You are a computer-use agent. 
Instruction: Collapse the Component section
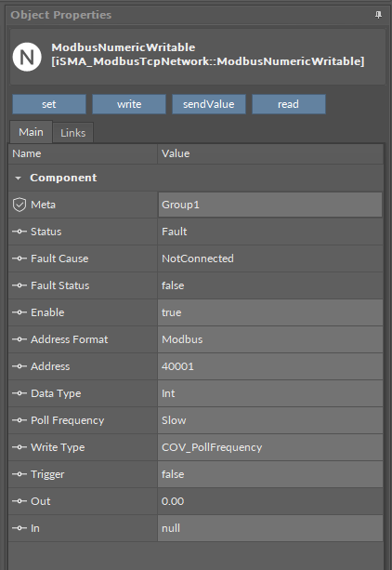[18, 179]
